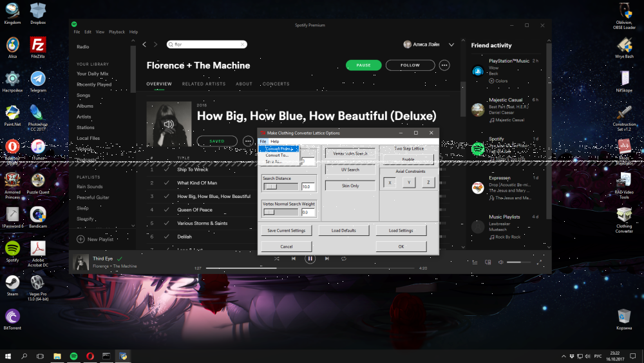Enter Spotify fullscreen mode icon
Viewport: 644px width, 363px height.
click(539, 262)
